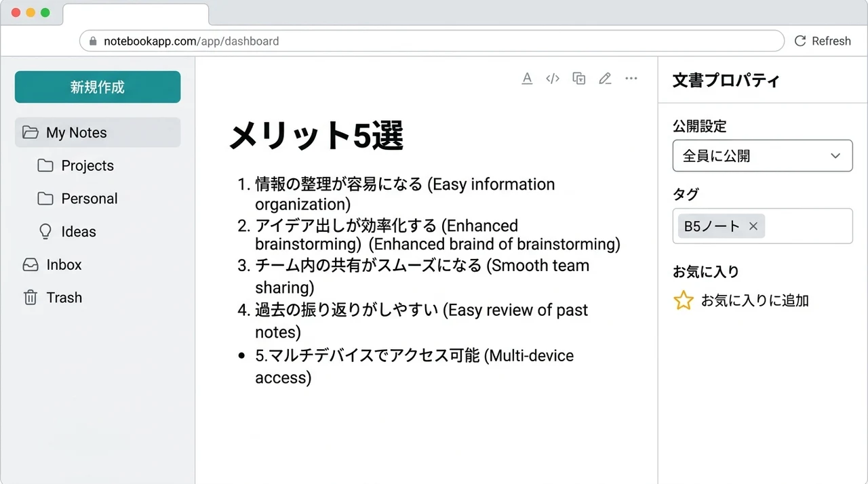
Task: Click the refresh arrow icon
Action: pos(800,41)
